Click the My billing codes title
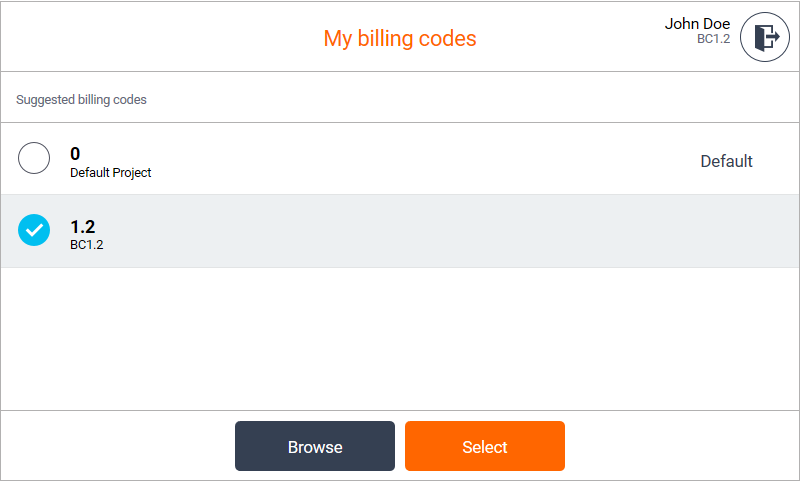 pos(400,39)
